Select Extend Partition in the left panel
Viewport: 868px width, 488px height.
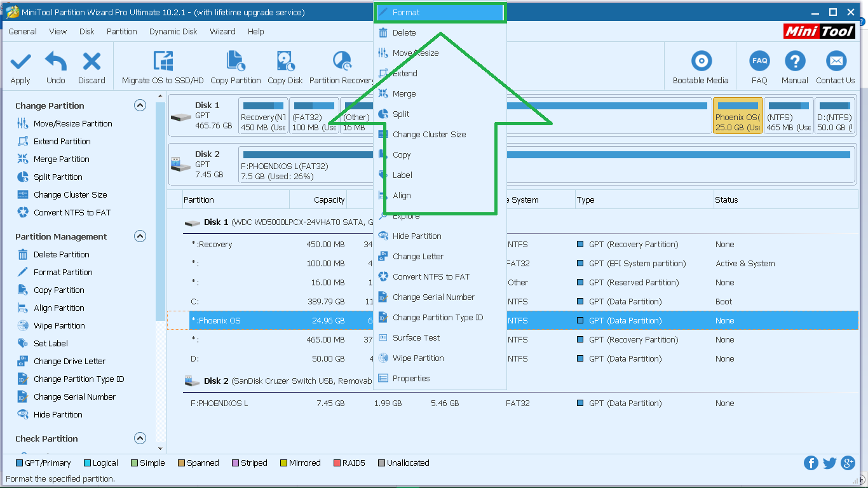62,142
